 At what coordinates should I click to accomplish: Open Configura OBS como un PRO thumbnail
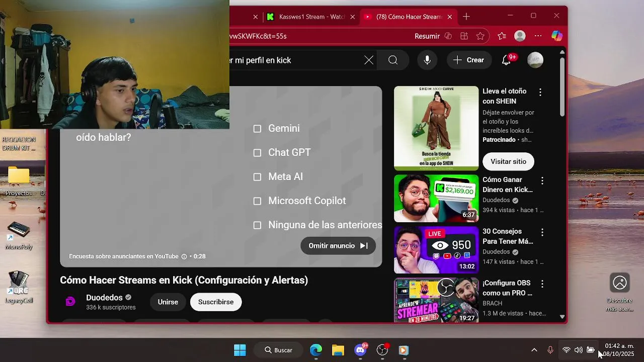point(436,300)
